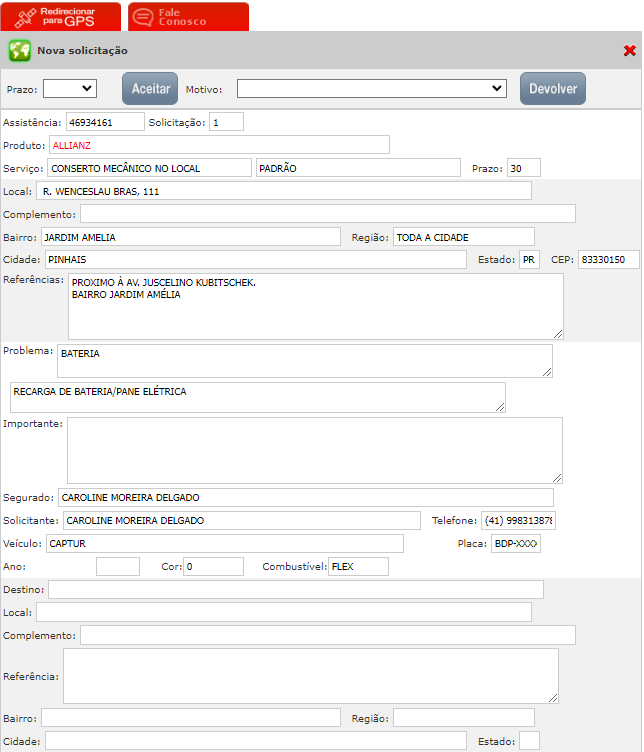Select the Serviço field CONSERTO MECÂNICO NO LOCAL
This screenshot has width=644, height=752.
click(x=149, y=168)
